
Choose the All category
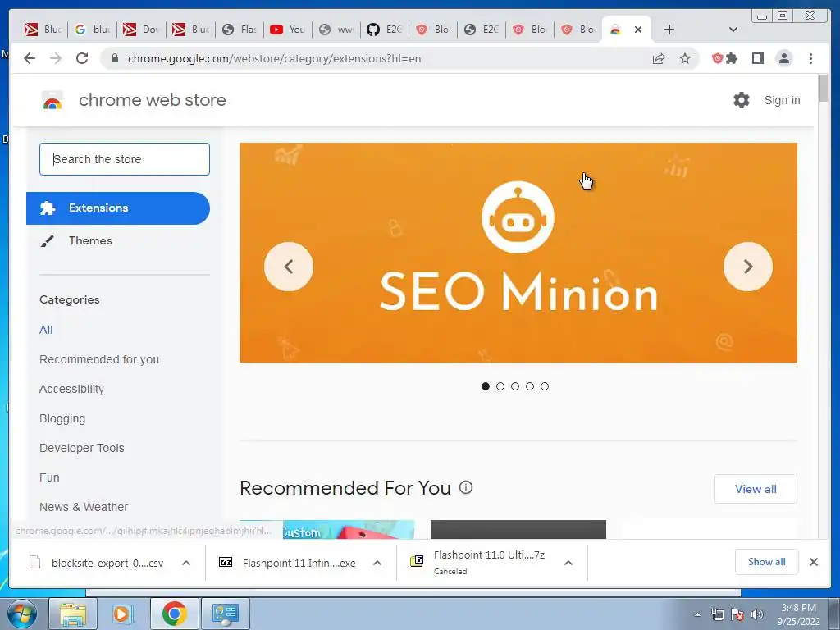[x=46, y=330]
